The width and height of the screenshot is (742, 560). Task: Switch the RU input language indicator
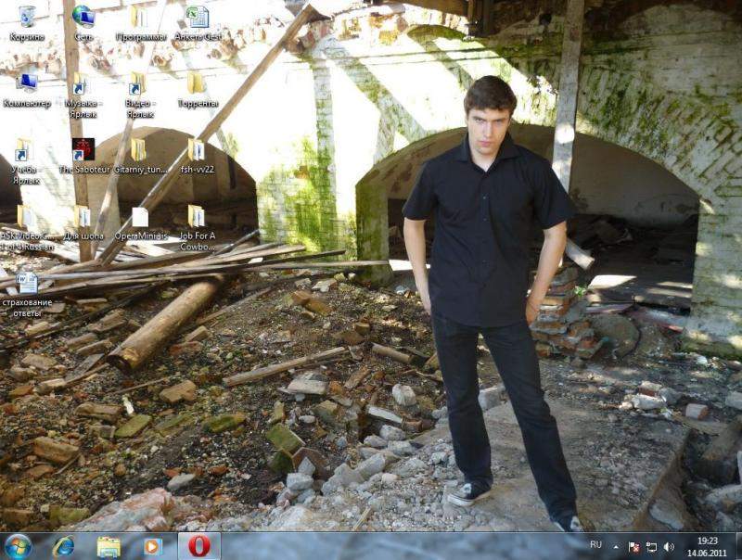(595, 545)
